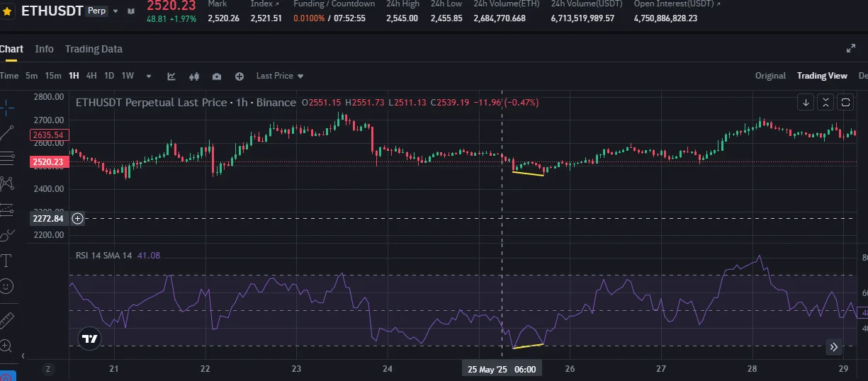868x381 pixels.
Task: Click the Open Interest(USDT) header link
Action: [x=676, y=4]
